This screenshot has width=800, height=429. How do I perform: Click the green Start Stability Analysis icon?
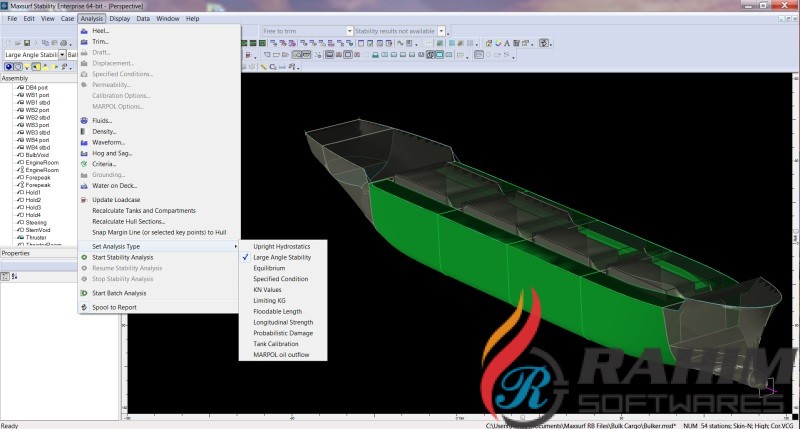[84, 258]
